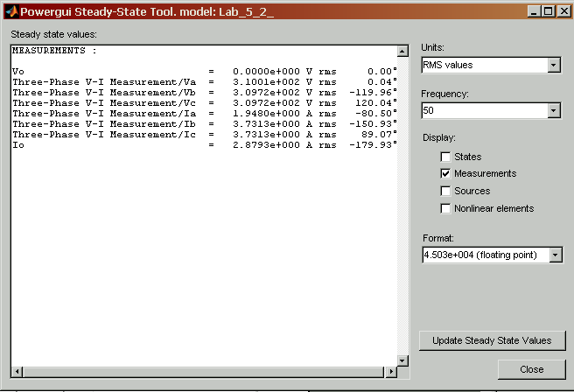Click the angle -80.50° for Ia

[x=376, y=114]
